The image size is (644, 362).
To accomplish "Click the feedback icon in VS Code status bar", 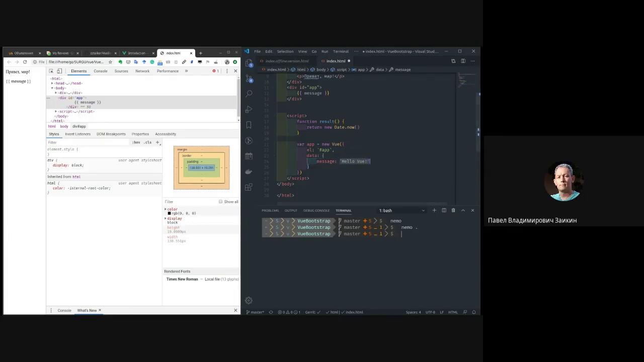I will 465,312.
